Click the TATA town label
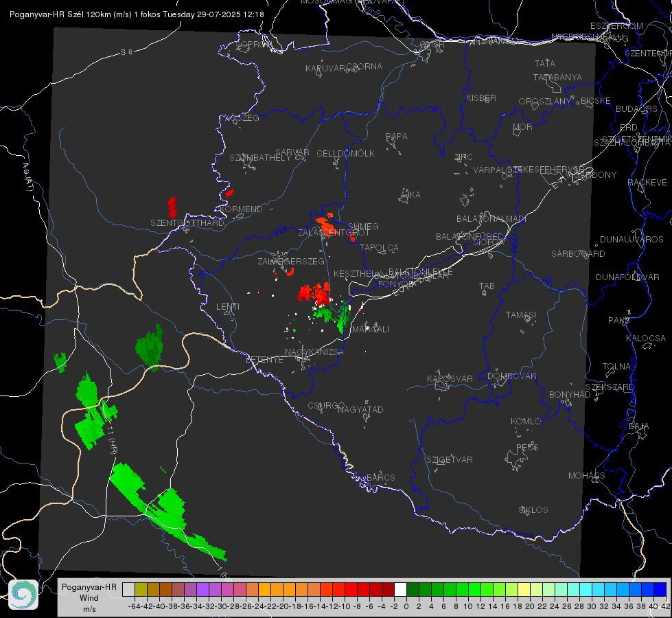The width and height of the screenshot is (672, 618). coord(545,63)
